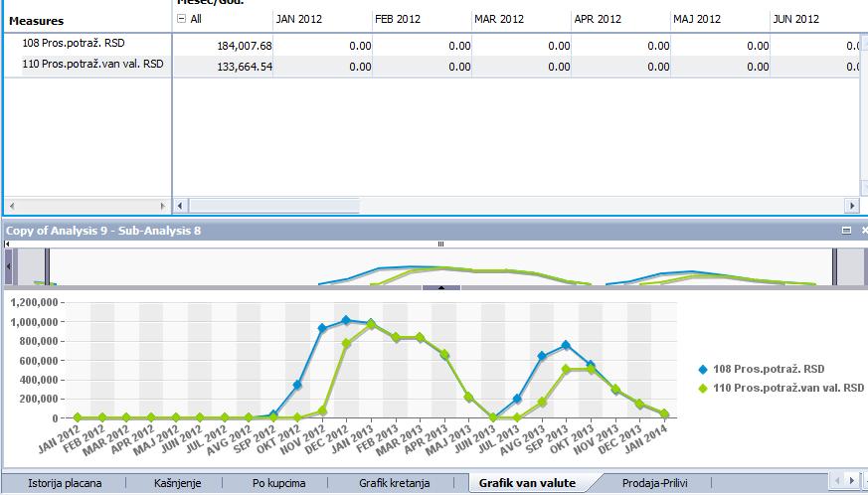Image resolution: width=868 pixels, height=495 pixels.
Task: Click legend label 110 Pros.potraž.van val. RSD
Action: tap(788, 388)
